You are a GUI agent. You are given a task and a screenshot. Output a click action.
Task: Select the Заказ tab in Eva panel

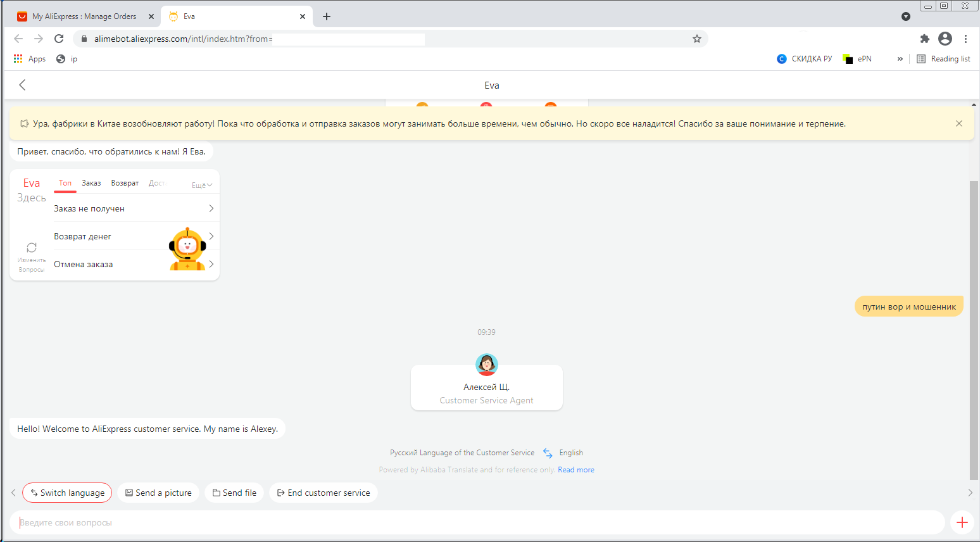coord(91,183)
